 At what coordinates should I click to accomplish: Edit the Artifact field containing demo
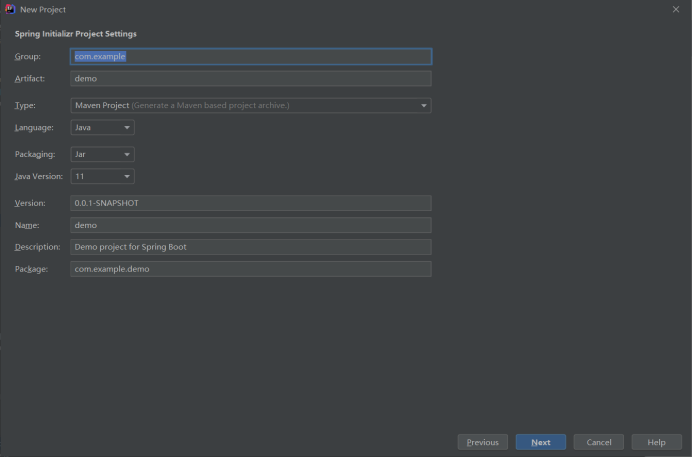pos(251,79)
